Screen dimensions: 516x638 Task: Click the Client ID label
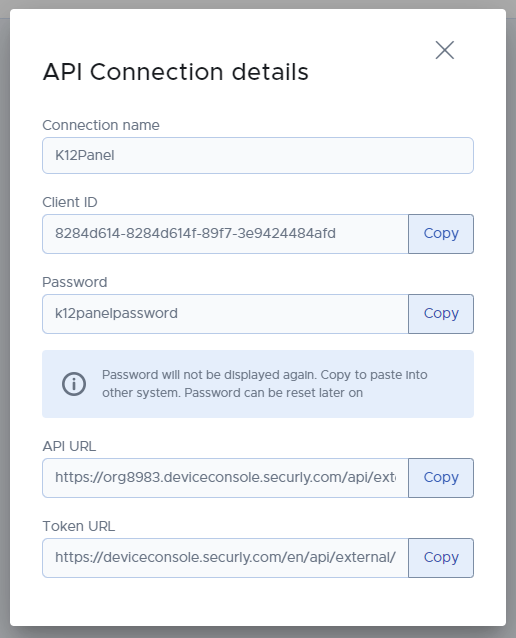click(x=70, y=202)
